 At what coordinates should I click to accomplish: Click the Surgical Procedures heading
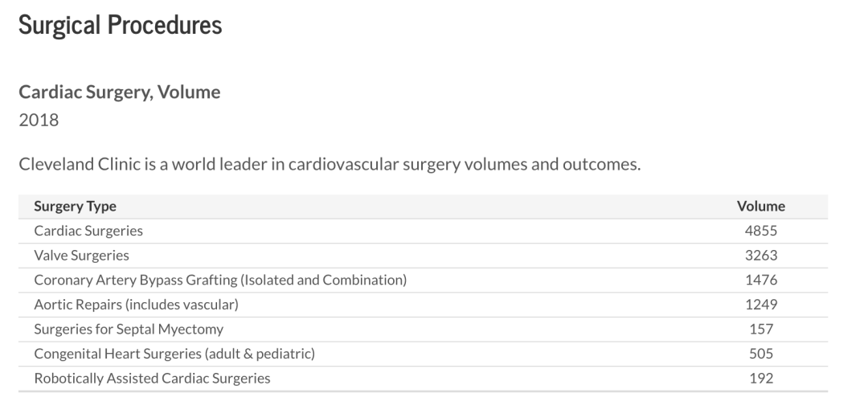click(120, 26)
